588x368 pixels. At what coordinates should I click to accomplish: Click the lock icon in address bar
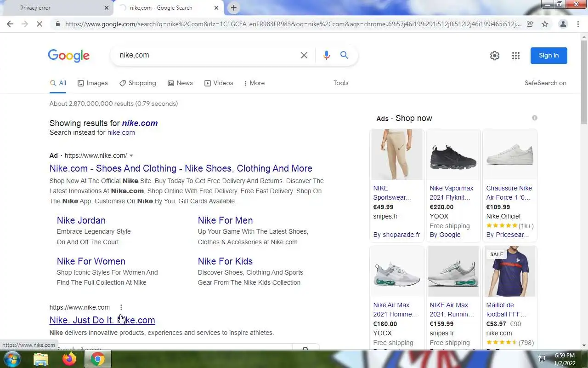coord(57,24)
